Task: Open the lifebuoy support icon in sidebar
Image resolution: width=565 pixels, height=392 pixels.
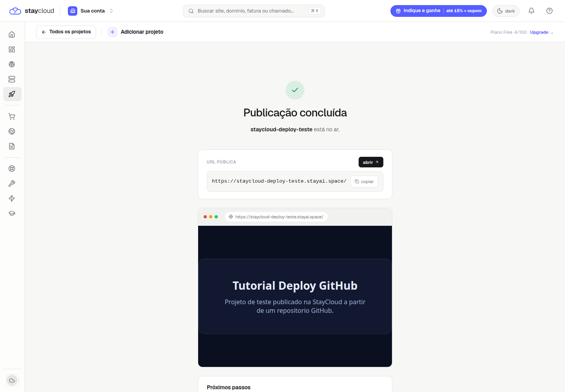Action: [12, 169]
